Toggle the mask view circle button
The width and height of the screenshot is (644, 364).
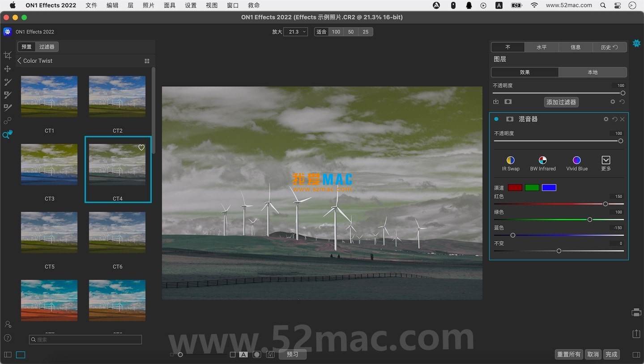click(257, 355)
